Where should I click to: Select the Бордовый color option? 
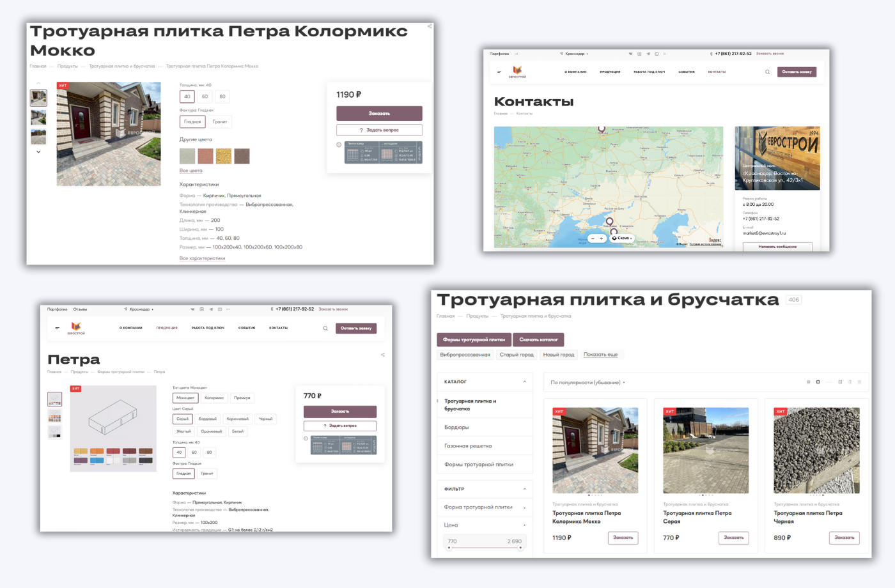pyautogui.click(x=208, y=419)
